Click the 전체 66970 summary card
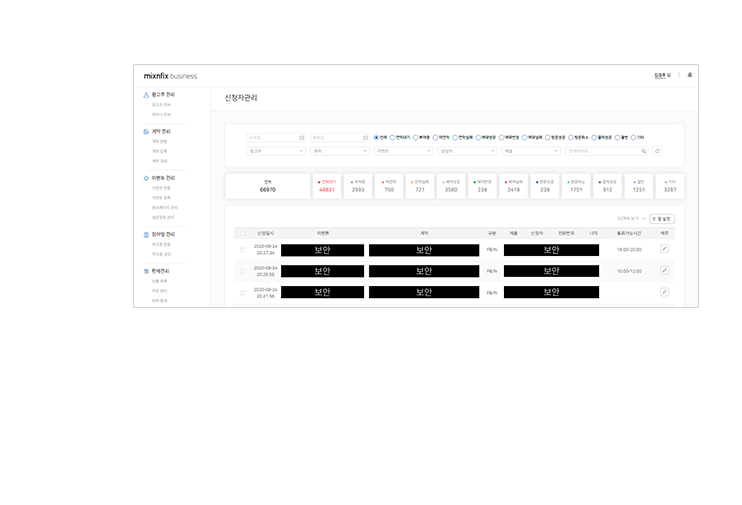This screenshot has width=742, height=505. pyautogui.click(x=267, y=186)
